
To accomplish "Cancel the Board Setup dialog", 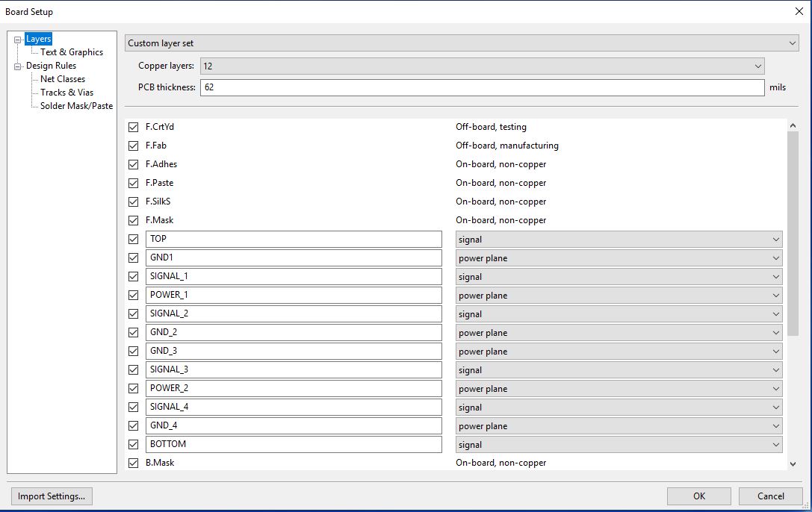I will (770, 496).
